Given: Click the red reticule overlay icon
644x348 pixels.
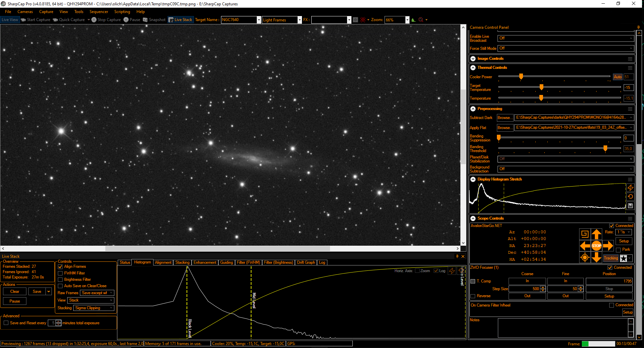Looking at the screenshot, I should (363, 20).
